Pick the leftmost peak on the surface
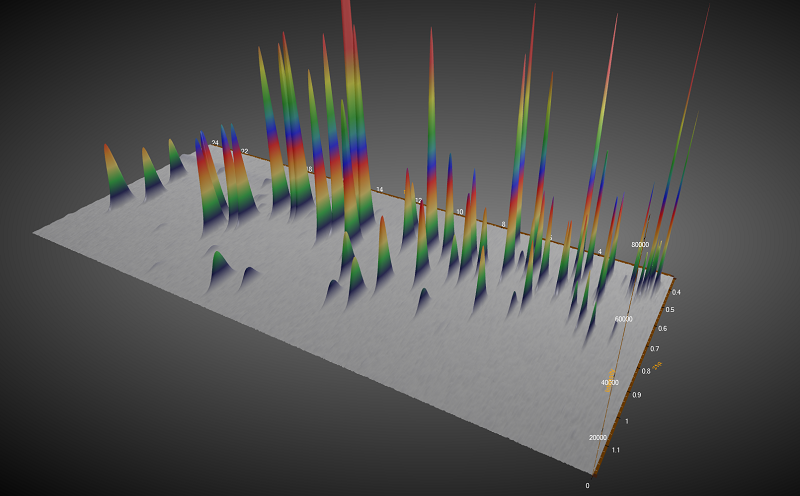Image resolution: width=800 pixels, height=496 pixels. click(110, 165)
